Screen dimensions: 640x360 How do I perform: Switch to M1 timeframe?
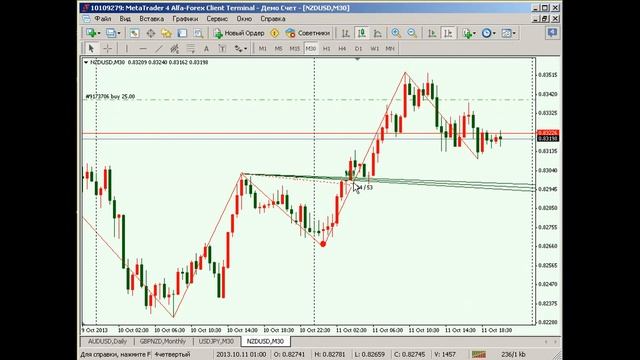(262, 49)
